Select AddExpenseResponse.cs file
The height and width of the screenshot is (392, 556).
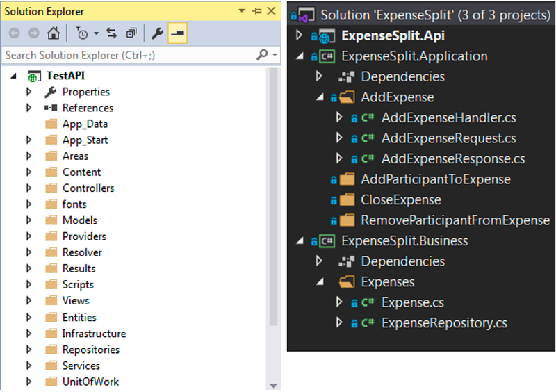pos(453,158)
